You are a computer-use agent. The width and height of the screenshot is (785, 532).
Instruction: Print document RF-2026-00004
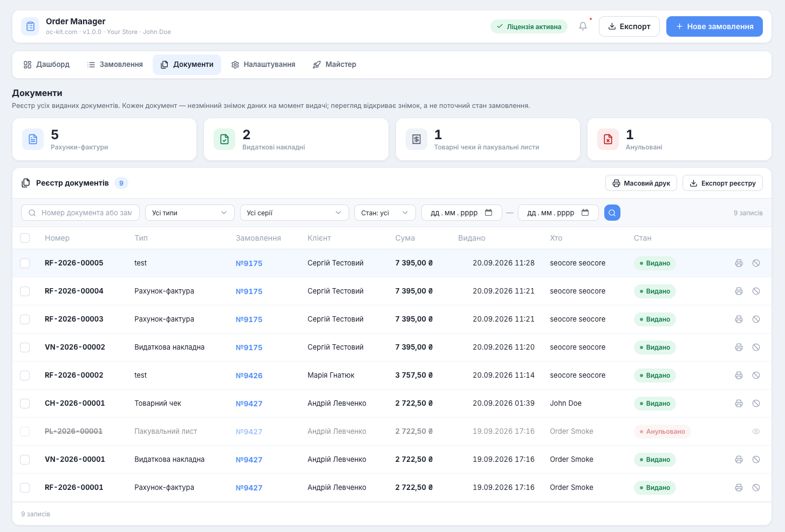[x=739, y=291]
